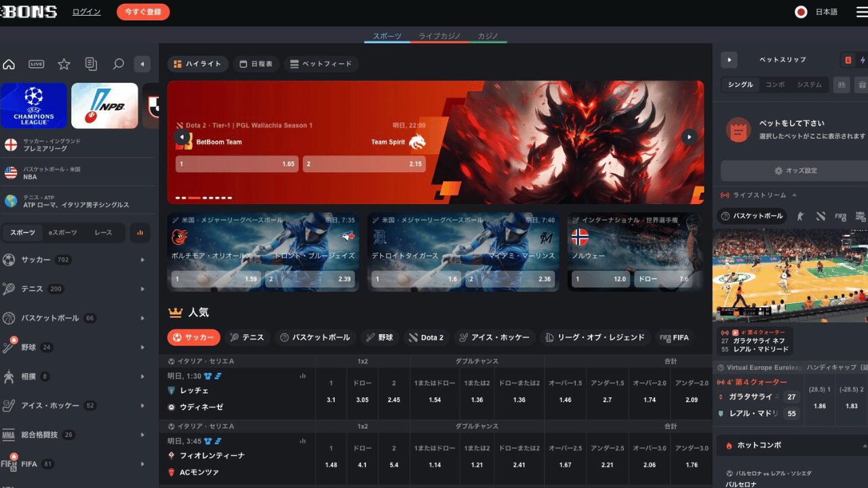This screenshot has height=488, width=868.
Task: Select ハイライト view button
Action: point(198,64)
